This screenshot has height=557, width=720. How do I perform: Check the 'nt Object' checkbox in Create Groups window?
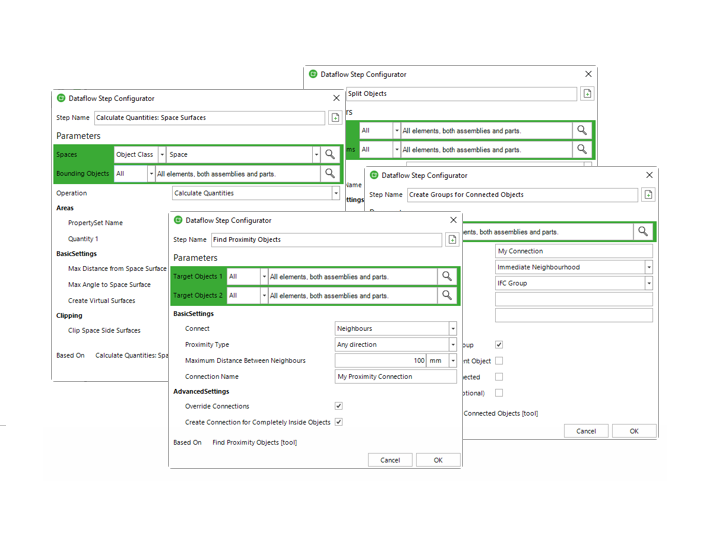(499, 360)
